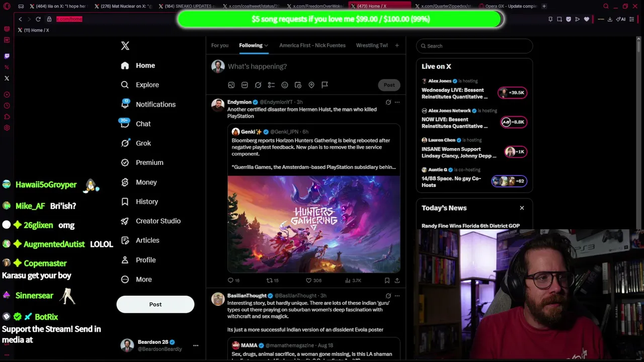
Task: Join Lauren Chen's live space
Action: 474,149
